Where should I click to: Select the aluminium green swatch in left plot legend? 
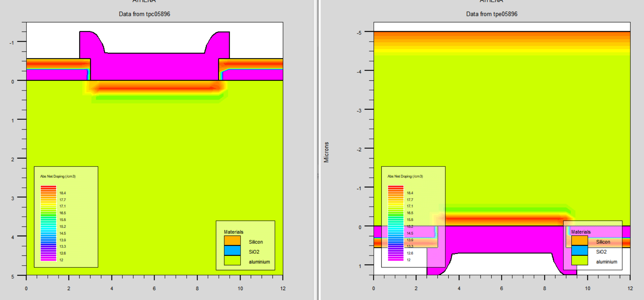point(232,261)
